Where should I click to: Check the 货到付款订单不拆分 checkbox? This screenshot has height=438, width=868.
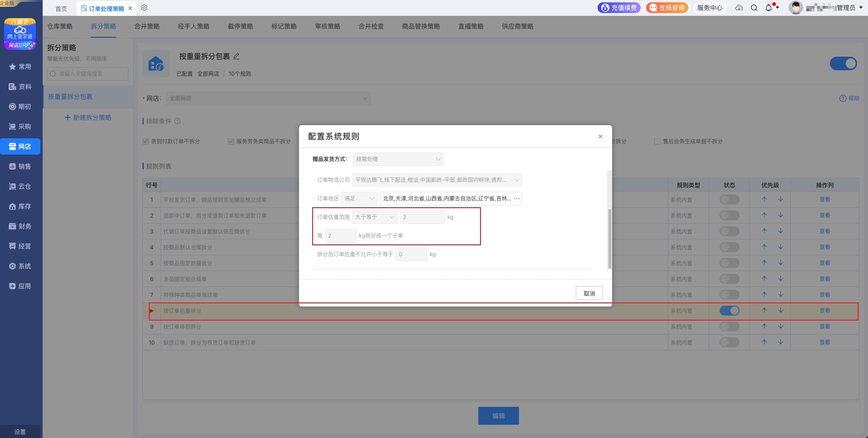[x=146, y=141]
